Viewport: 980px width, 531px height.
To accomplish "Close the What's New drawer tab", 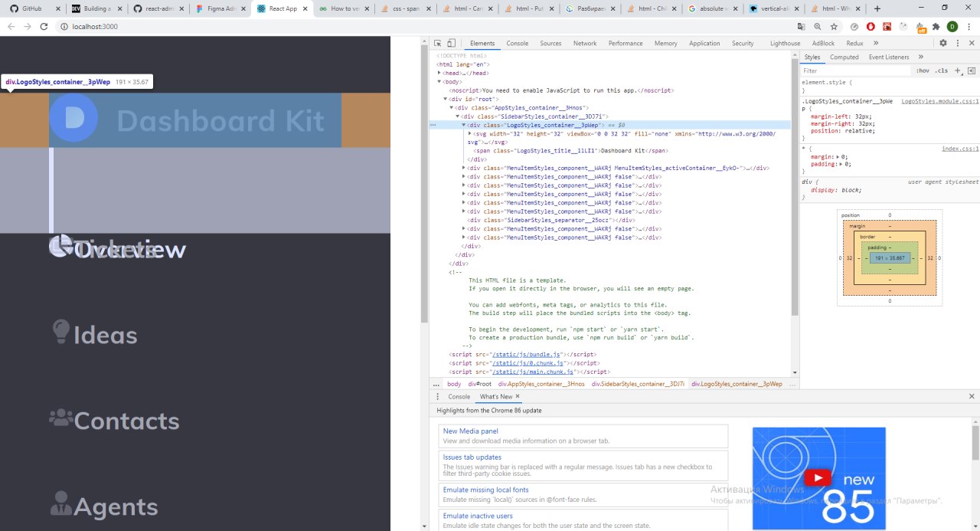I will (518, 396).
